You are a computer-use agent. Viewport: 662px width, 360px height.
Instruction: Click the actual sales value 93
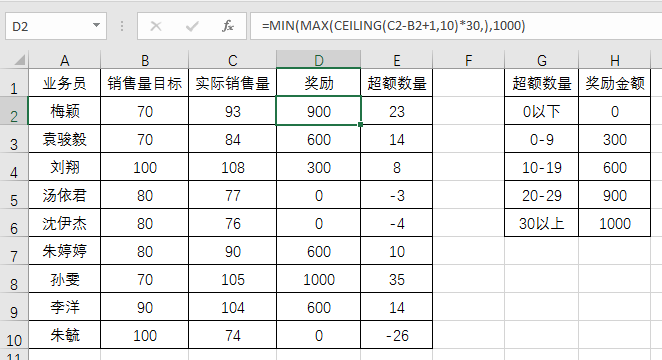233,111
